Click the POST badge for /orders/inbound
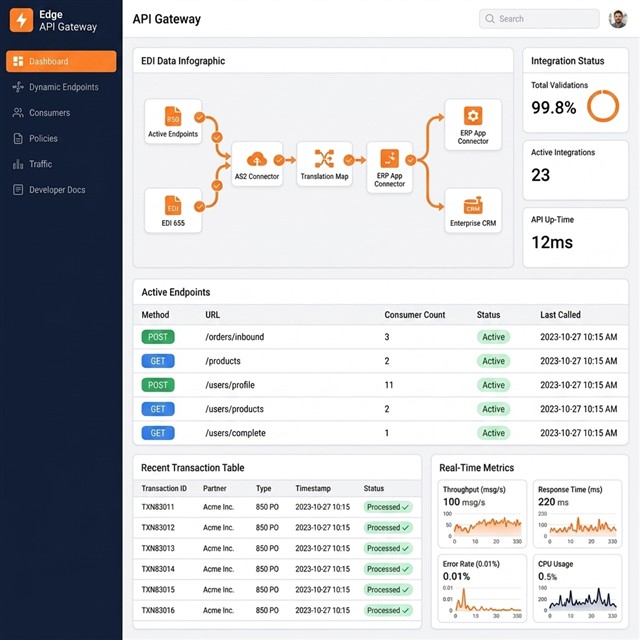The image size is (640, 640). (158, 337)
